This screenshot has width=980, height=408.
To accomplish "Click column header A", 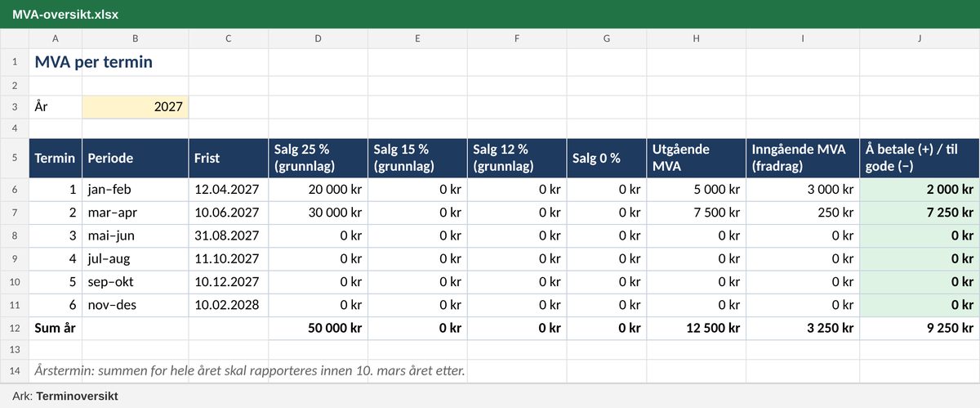I will click(x=56, y=38).
